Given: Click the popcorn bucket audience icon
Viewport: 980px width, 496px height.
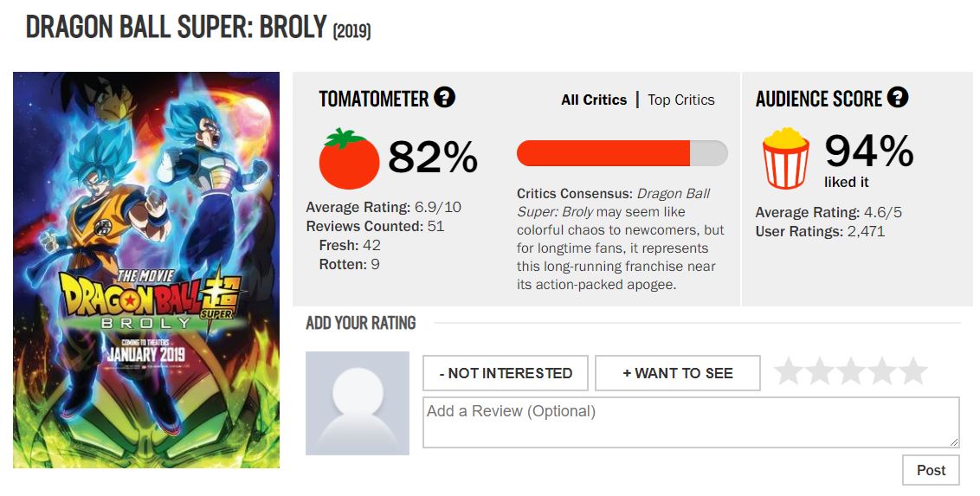Looking at the screenshot, I should (785, 158).
